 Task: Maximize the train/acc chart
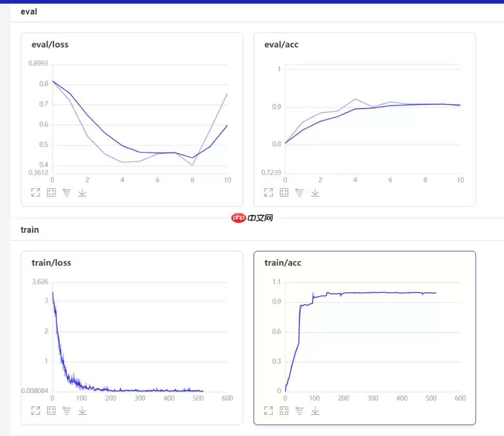(x=269, y=411)
